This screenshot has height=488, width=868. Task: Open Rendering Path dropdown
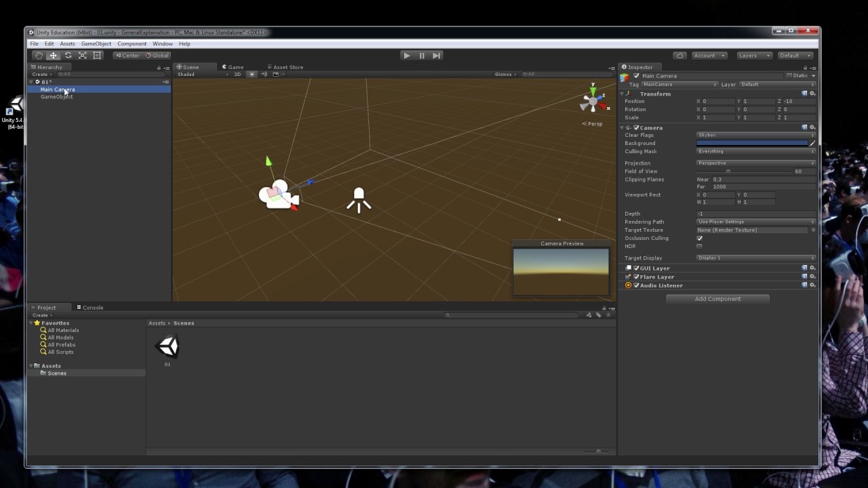coord(756,222)
